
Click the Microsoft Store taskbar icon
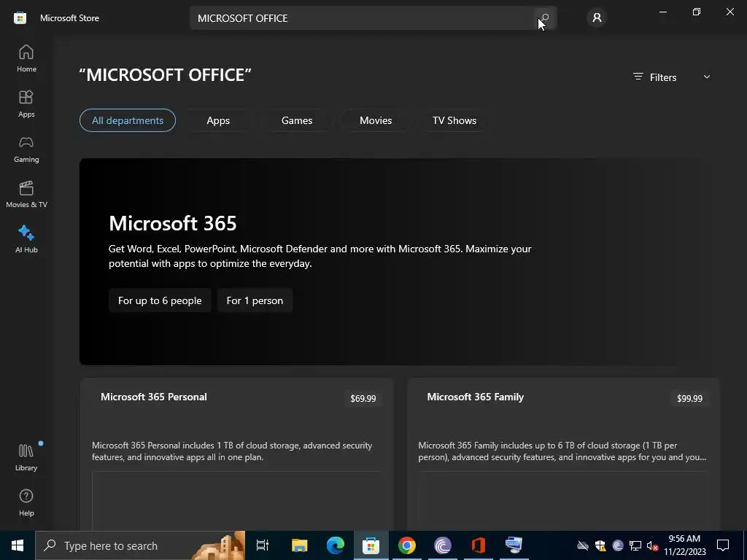[x=371, y=545]
